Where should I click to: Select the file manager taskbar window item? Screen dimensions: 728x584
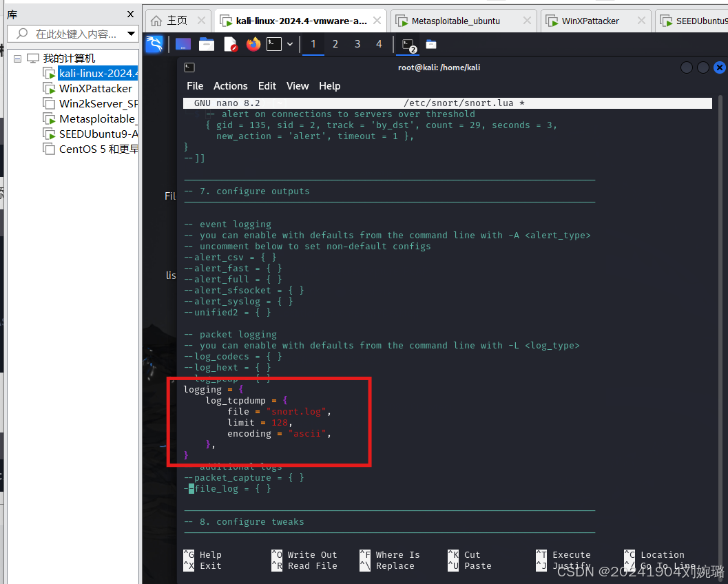pos(431,45)
